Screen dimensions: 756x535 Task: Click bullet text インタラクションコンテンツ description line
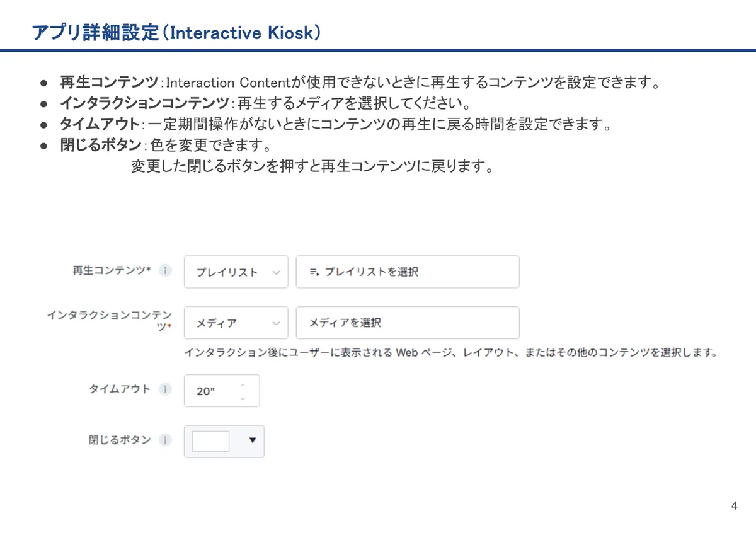pos(265,103)
